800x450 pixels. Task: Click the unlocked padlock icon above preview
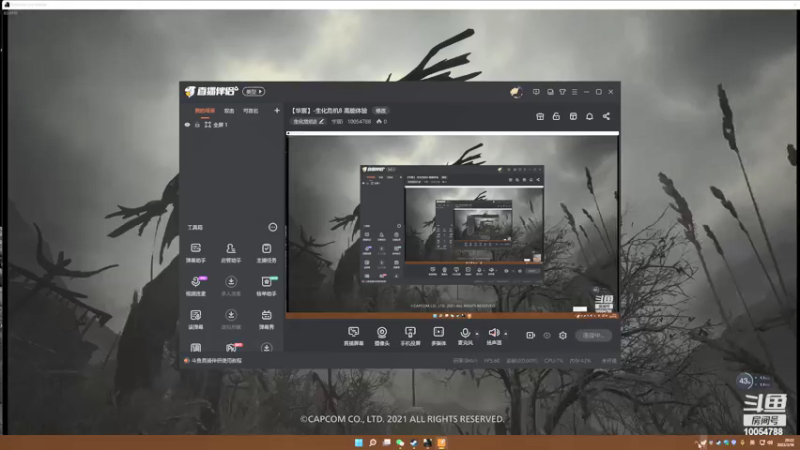point(556,116)
